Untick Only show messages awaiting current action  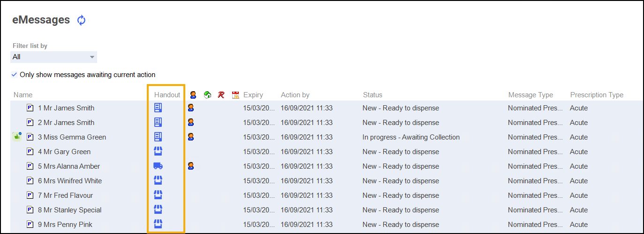pos(15,75)
